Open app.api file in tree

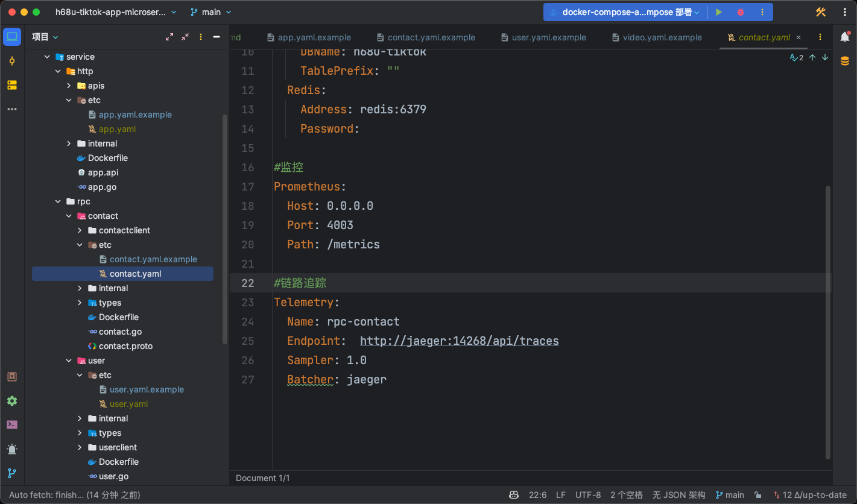(103, 172)
